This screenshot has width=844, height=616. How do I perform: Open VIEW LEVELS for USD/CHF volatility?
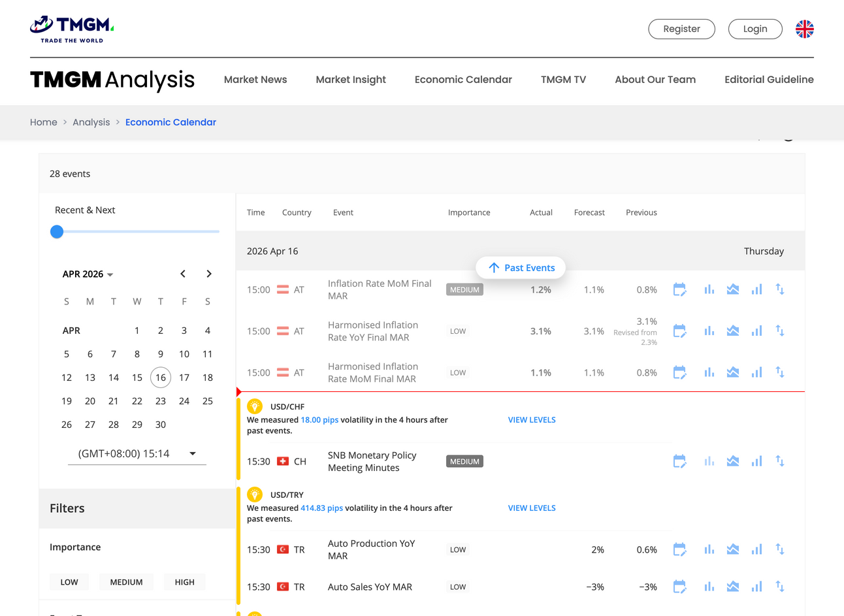point(532,419)
